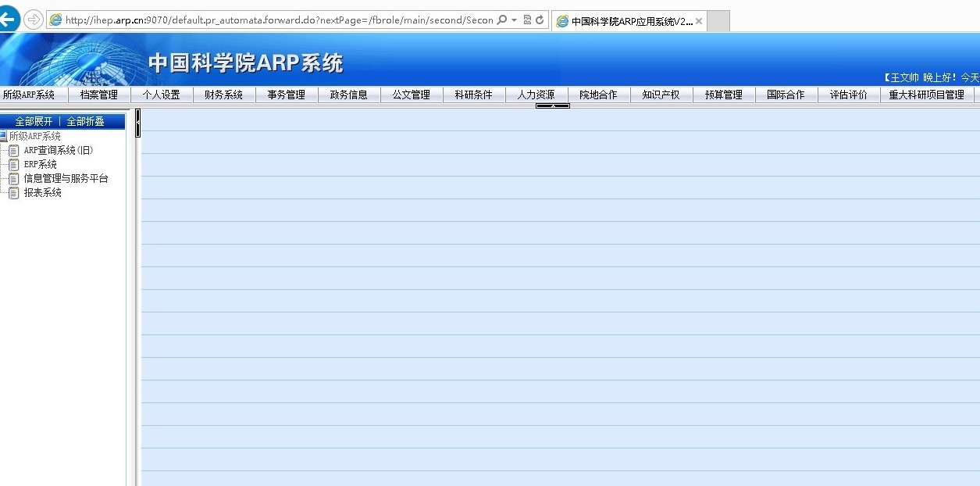This screenshot has height=486, width=980.
Task: Collapse all tree nodes with 全部折叠
Action: (85, 122)
